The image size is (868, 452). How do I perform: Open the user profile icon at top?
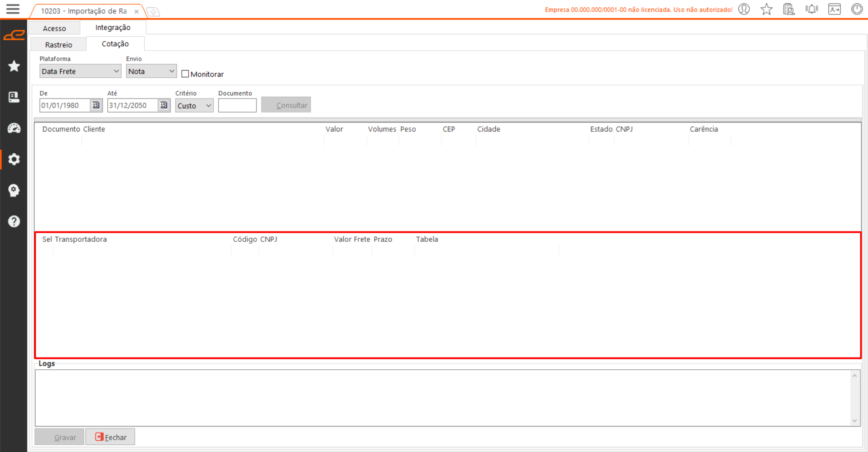(744, 9)
